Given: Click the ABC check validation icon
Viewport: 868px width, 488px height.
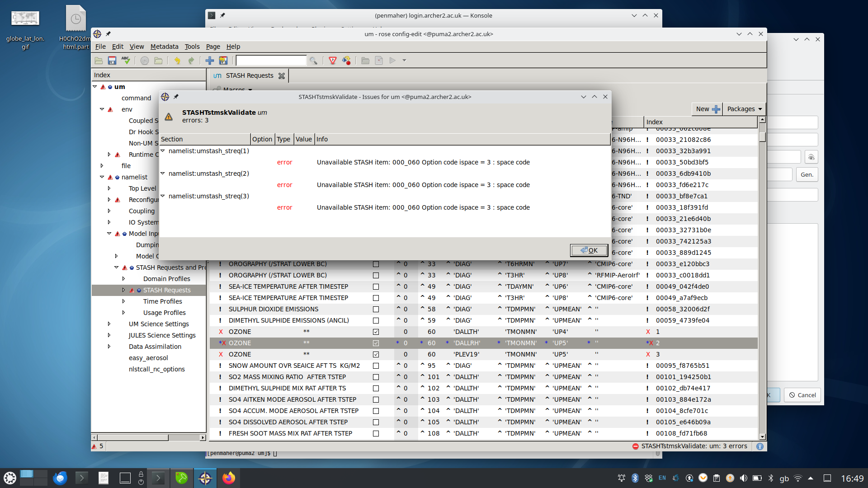Looking at the screenshot, I should [126, 61].
